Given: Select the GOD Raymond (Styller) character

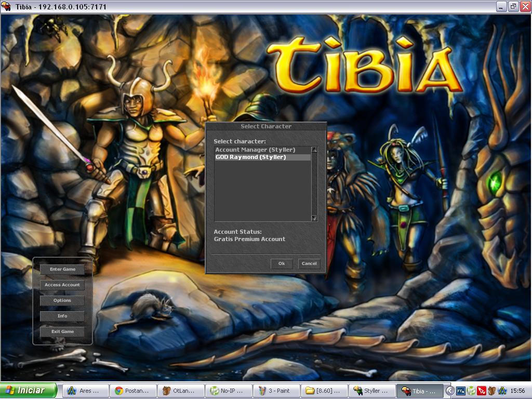Looking at the screenshot, I should coord(262,157).
